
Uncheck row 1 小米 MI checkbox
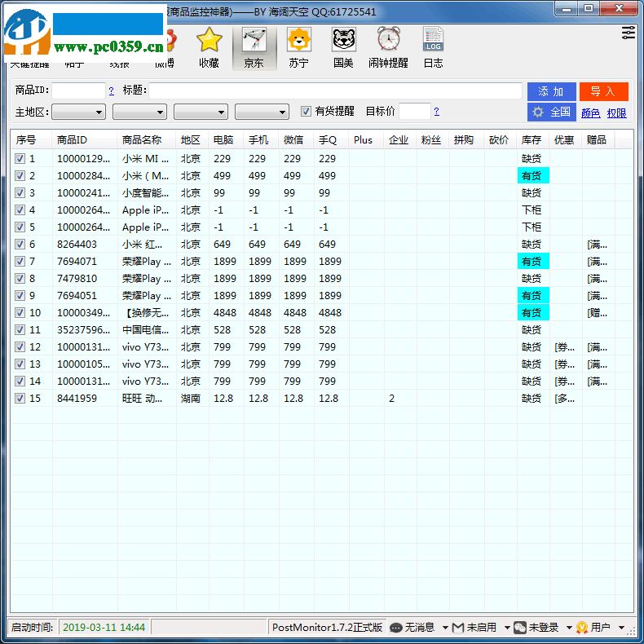tap(20, 158)
